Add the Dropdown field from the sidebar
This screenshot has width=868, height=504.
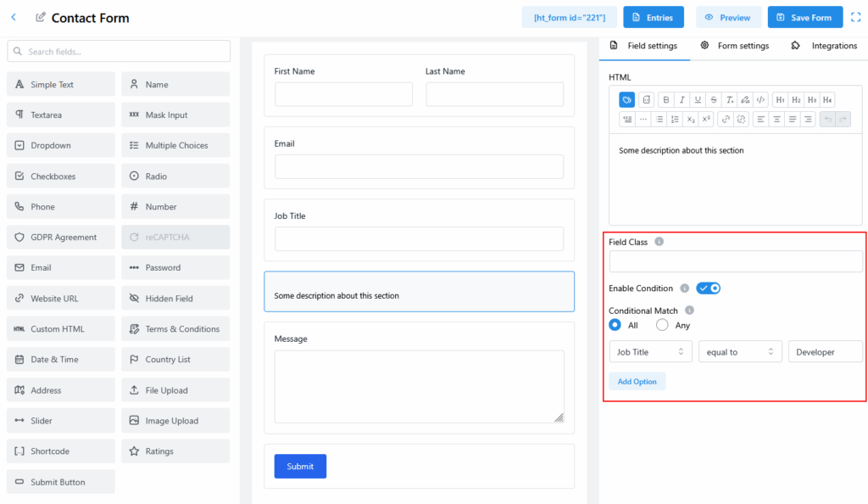pyautogui.click(x=60, y=145)
